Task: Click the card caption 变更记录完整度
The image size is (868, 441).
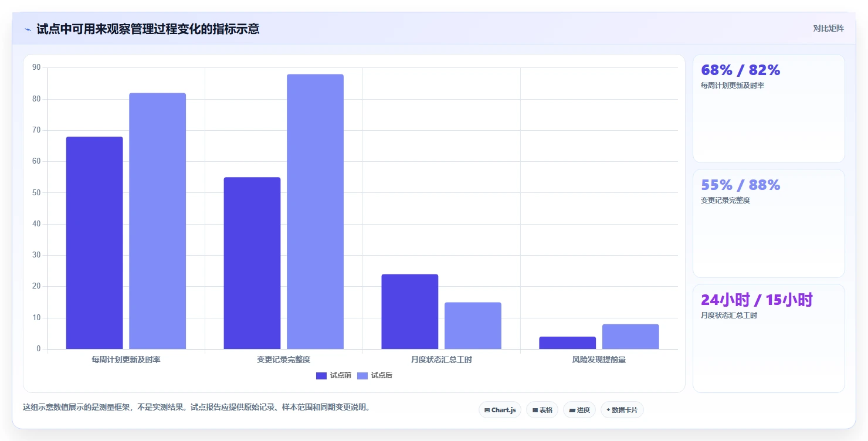Action: (725, 200)
